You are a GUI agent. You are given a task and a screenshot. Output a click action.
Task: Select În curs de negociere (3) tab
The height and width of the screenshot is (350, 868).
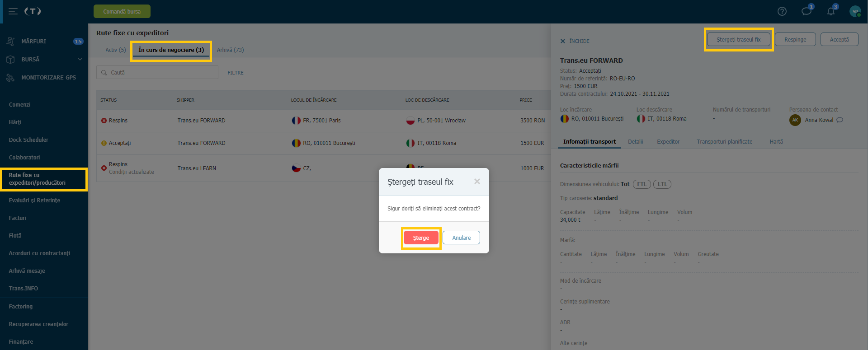pos(171,50)
